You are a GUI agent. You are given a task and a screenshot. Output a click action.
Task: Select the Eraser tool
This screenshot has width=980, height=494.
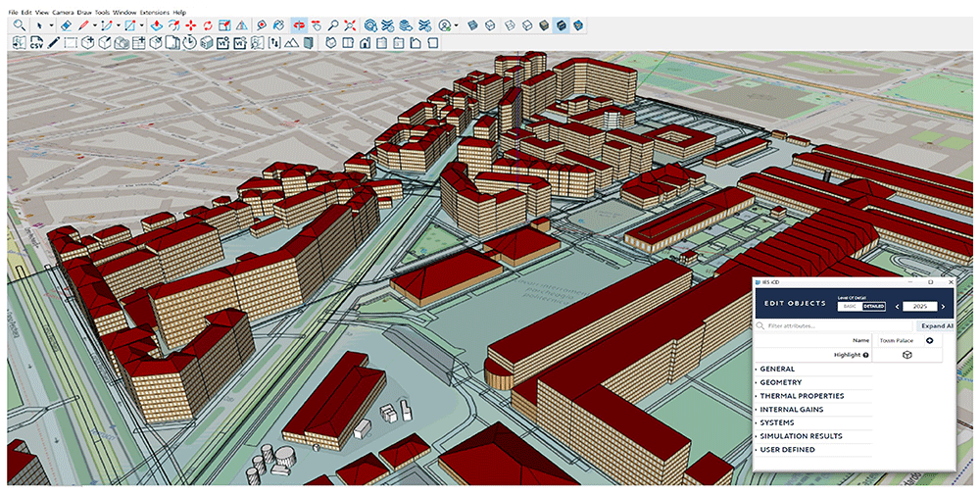[x=66, y=25]
